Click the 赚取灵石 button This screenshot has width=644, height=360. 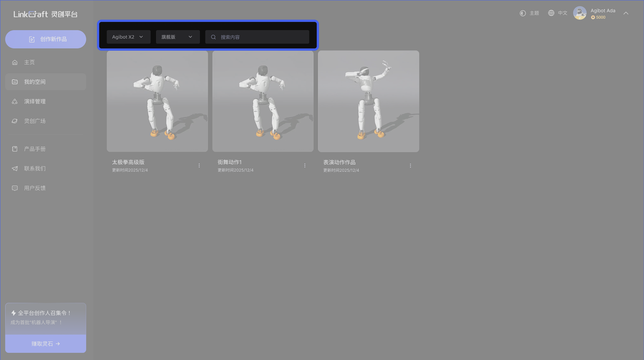coord(45,344)
